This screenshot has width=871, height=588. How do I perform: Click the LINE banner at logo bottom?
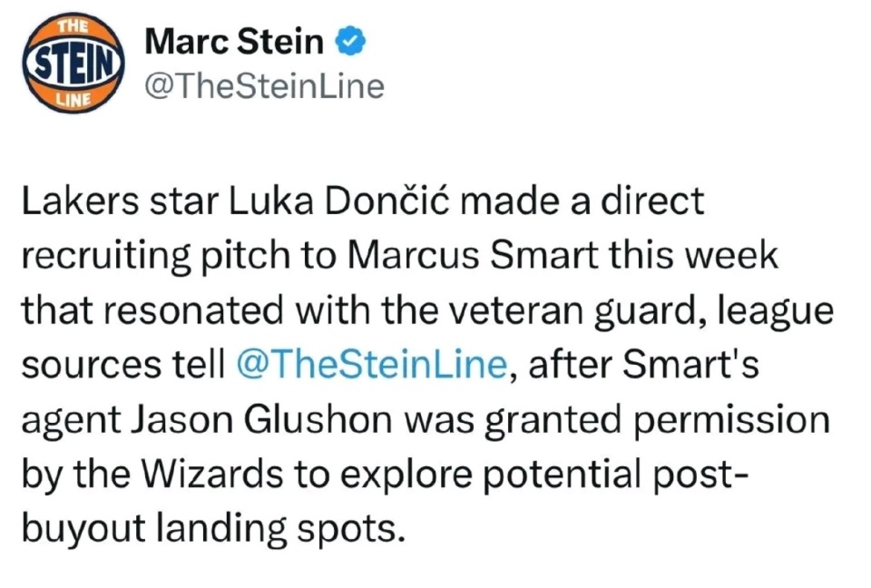tap(74, 100)
